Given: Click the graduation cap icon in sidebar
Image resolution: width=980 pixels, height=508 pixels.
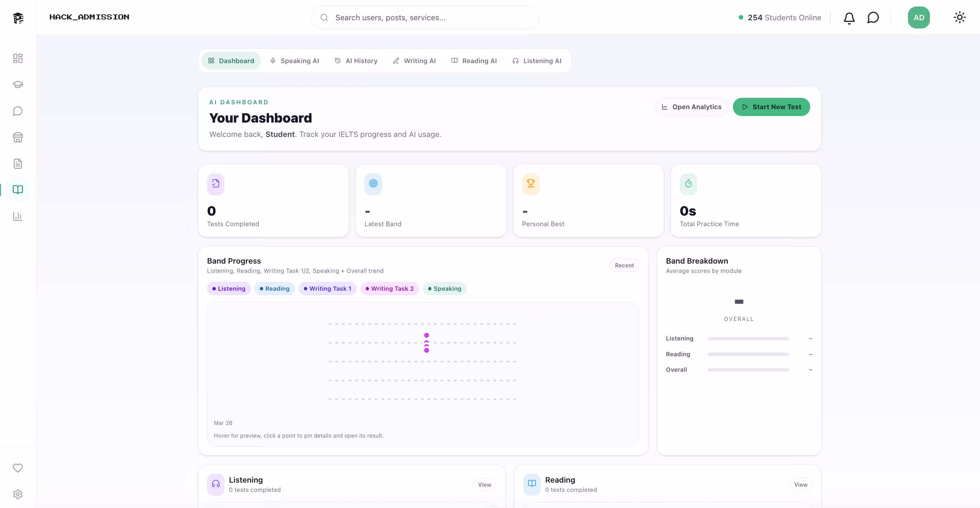Looking at the screenshot, I should pos(18,84).
